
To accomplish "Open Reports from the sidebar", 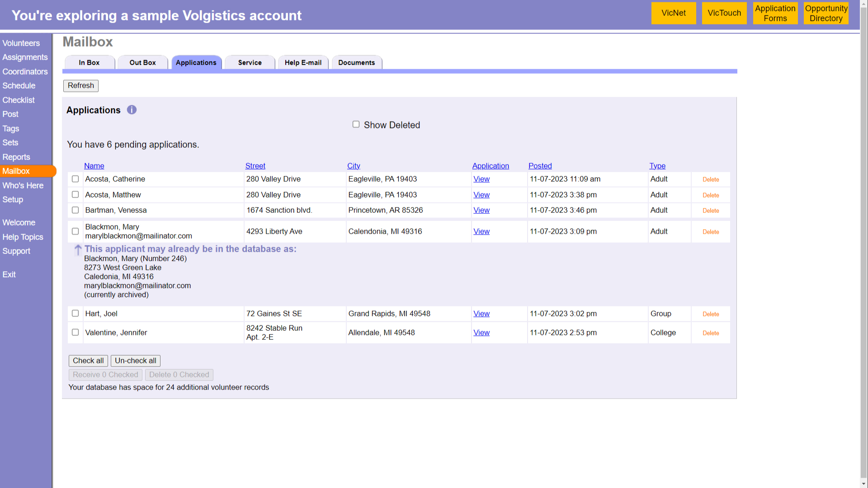I will (16, 157).
